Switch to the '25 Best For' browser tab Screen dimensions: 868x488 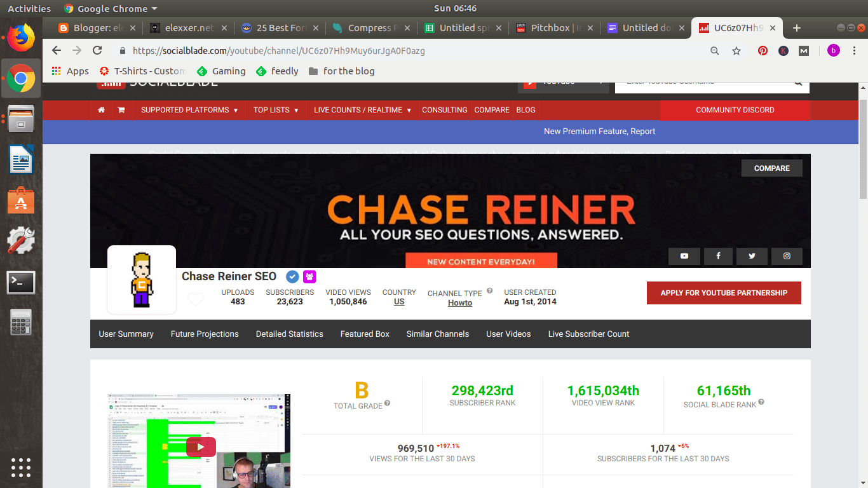[x=279, y=28]
